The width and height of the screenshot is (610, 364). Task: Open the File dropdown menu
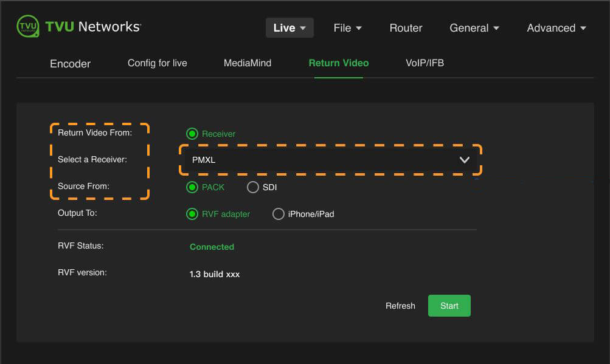tap(347, 28)
